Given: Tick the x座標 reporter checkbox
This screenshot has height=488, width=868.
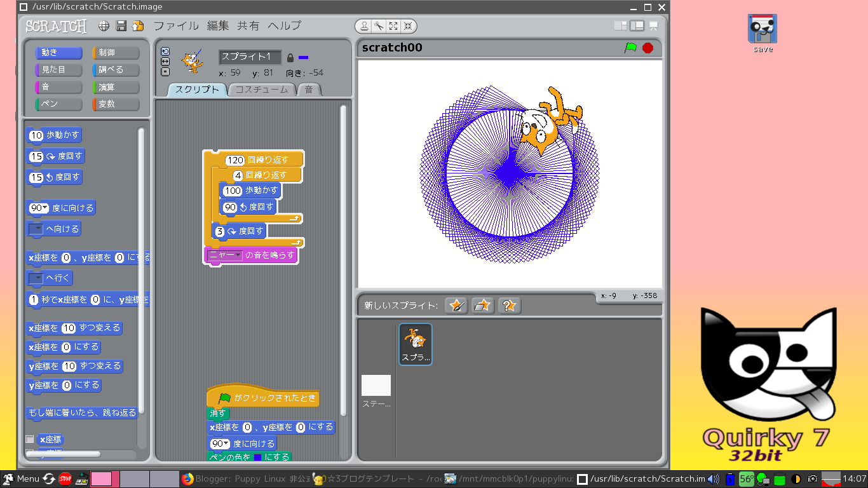Looking at the screenshot, I should pyautogui.click(x=29, y=439).
